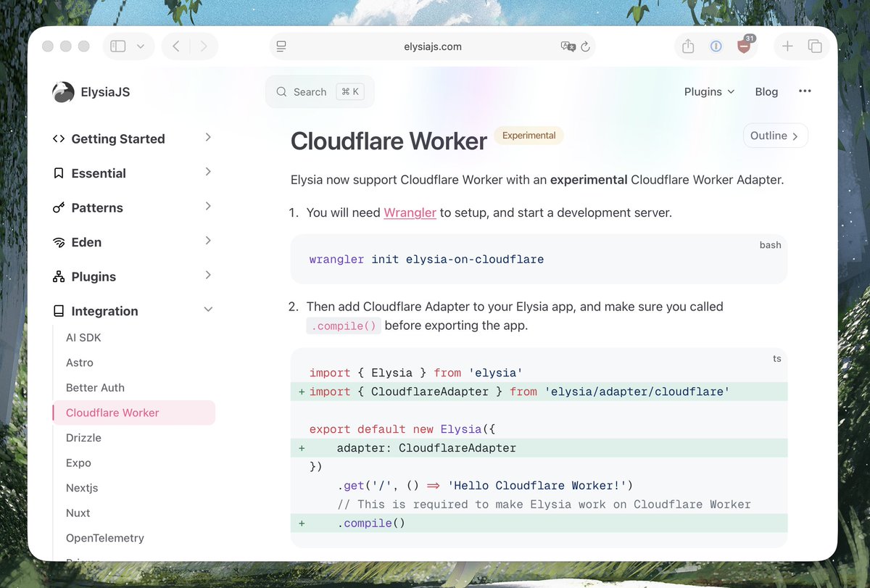Open the Nextjs integration page
The height and width of the screenshot is (588, 870).
point(82,488)
